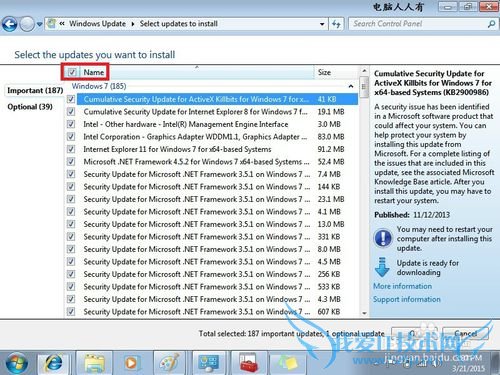500x375 pixels.
Task: Click the search magnifier icon
Action: 491,24
